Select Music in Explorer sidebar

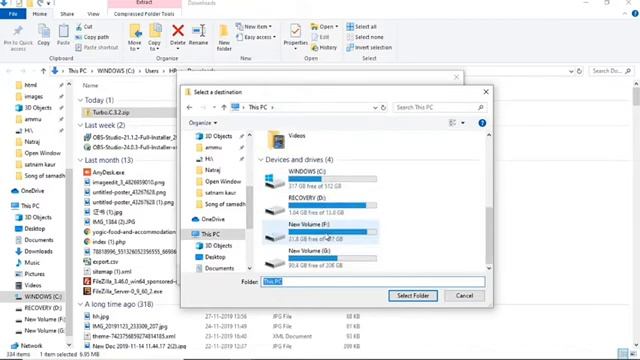point(28,263)
